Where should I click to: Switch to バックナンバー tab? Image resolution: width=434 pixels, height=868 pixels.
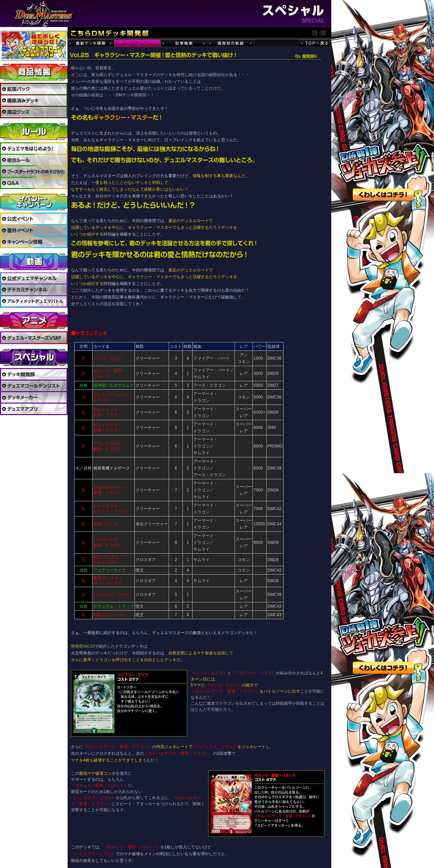click(137, 43)
